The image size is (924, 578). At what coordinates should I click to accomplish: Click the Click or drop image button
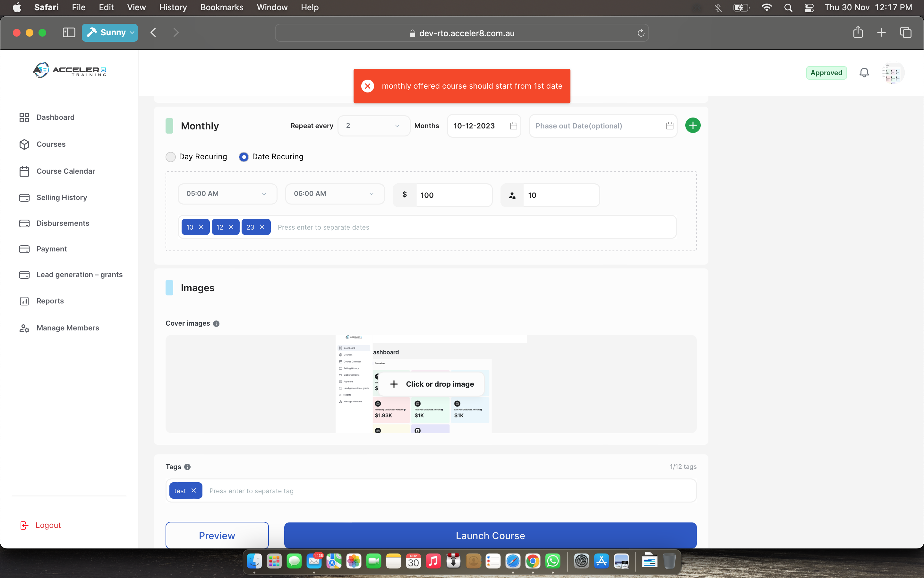(x=431, y=384)
